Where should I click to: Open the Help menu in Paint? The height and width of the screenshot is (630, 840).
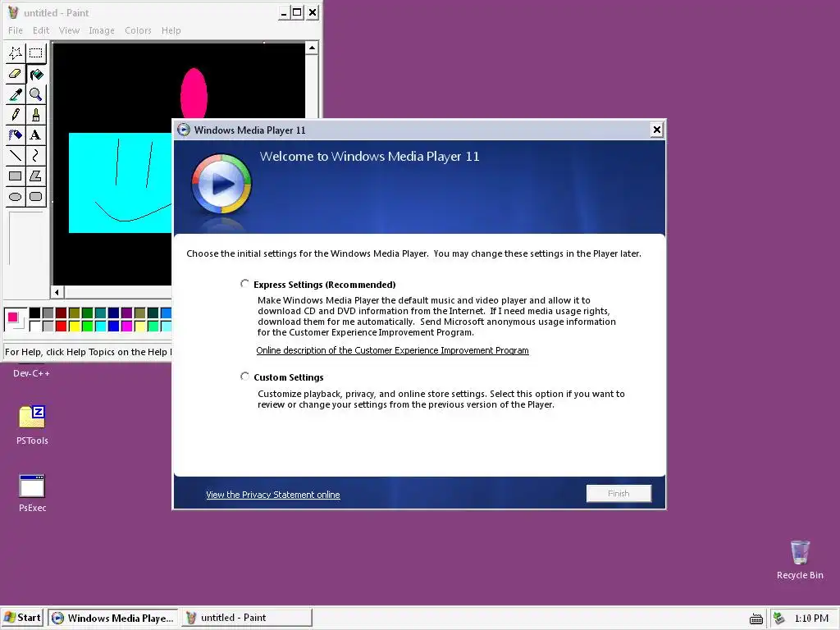pos(171,30)
